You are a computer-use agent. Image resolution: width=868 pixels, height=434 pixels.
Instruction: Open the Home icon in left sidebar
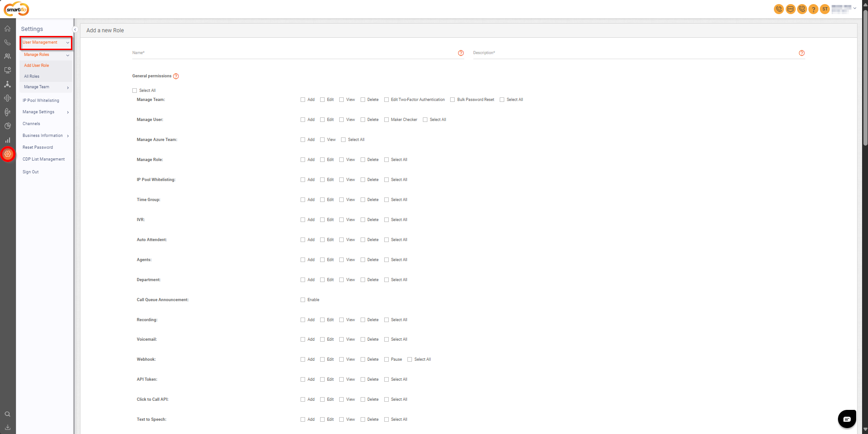pos(8,28)
